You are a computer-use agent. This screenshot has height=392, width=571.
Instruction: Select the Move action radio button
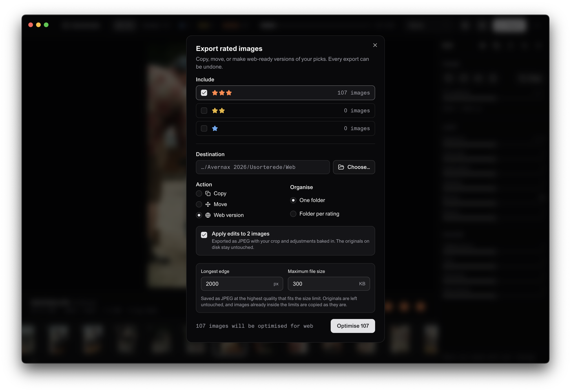[x=199, y=204]
